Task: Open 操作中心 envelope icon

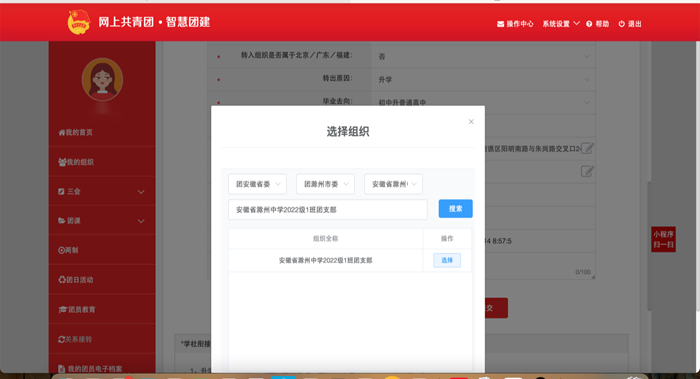Action: [x=500, y=24]
